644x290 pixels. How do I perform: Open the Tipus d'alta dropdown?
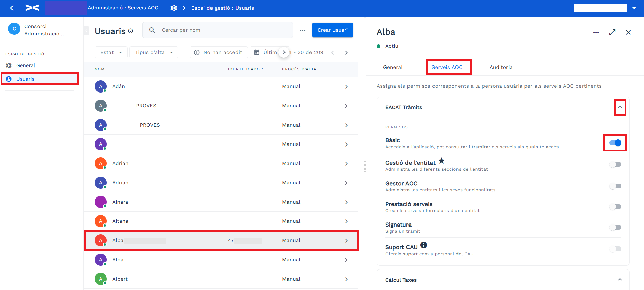point(154,52)
